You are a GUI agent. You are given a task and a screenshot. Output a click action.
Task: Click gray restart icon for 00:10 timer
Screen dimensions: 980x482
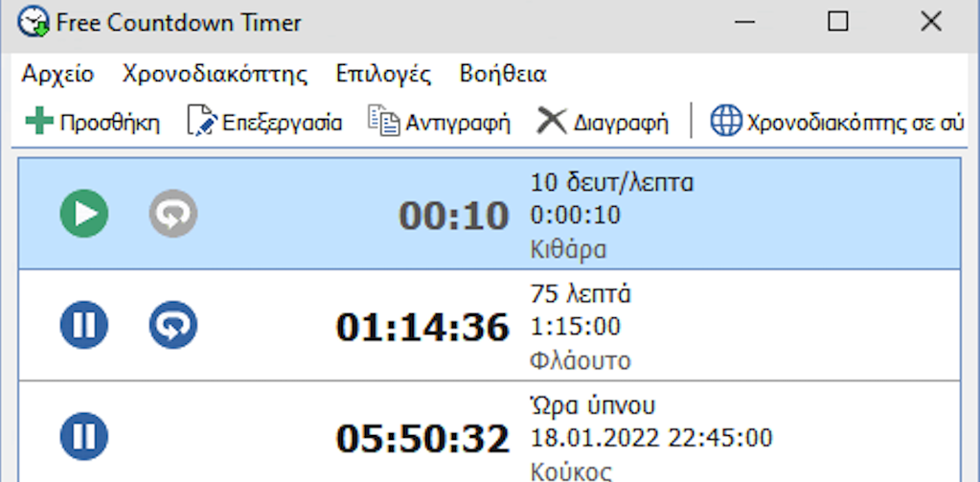click(x=173, y=213)
